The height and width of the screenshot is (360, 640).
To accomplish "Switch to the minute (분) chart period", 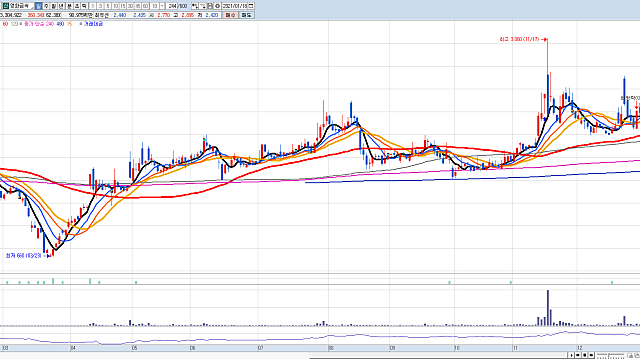I will pos(69,6).
